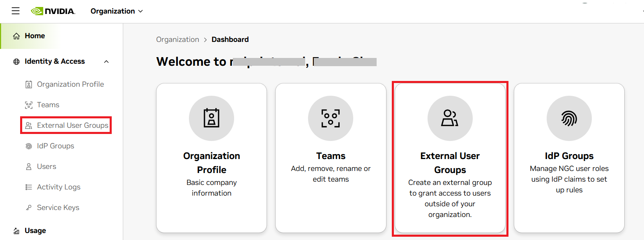
Task: Open the Organization dropdown in header
Action: [117, 11]
